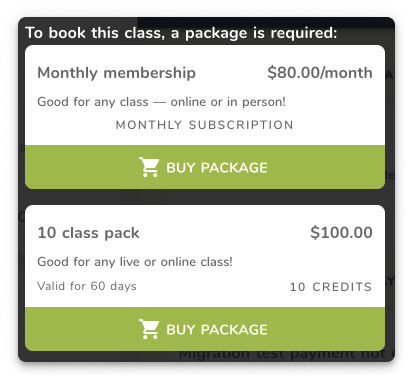Click the MONTHLY SUBSCRIPTION label

click(x=204, y=125)
